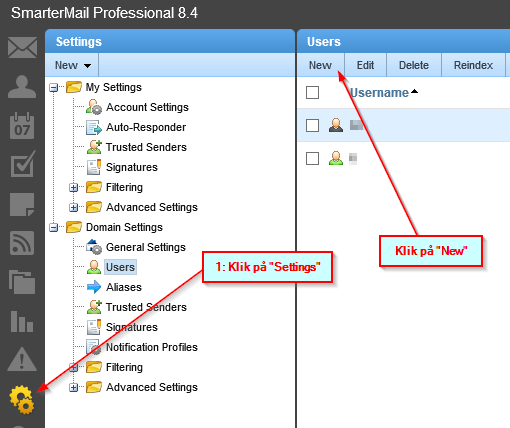
Task: Select the Auto-Responder tree item
Action: pos(146,127)
